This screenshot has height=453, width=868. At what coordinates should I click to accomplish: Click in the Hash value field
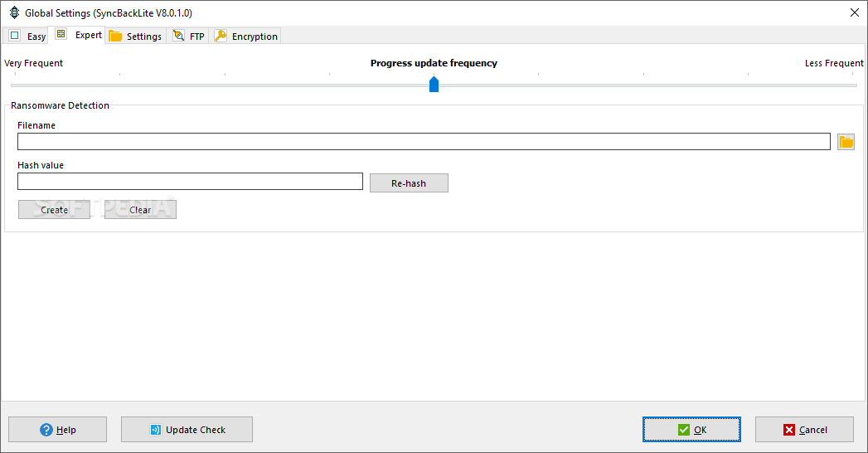click(x=190, y=181)
